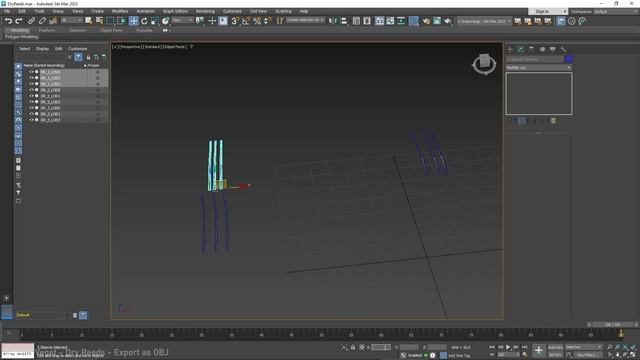Open the Default layer dropdown at bottom left
Viewport: 640px width, 360px height.
41,315
